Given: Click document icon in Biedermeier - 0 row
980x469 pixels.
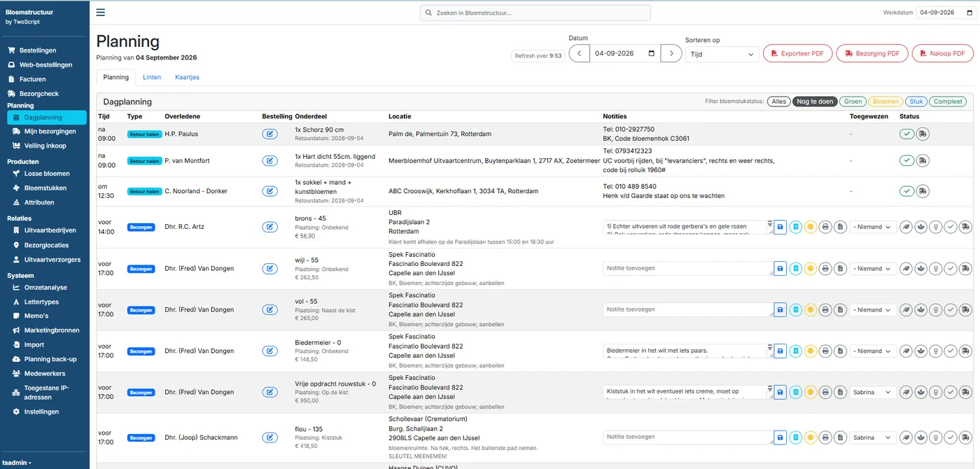Looking at the screenshot, I should tap(841, 351).
